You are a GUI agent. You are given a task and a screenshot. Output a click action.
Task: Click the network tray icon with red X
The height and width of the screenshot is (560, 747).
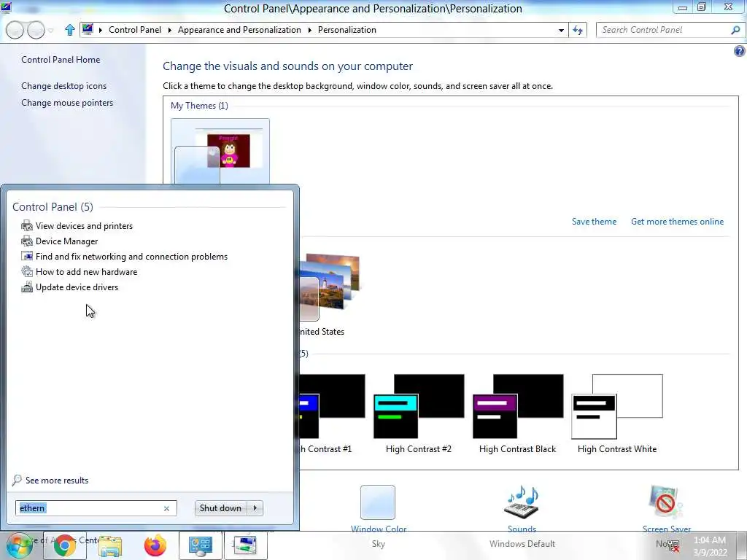[x=673, y=545]
